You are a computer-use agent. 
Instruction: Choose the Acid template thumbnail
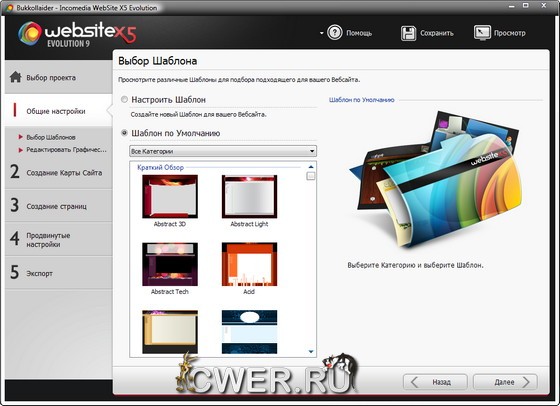pos(249,264)
